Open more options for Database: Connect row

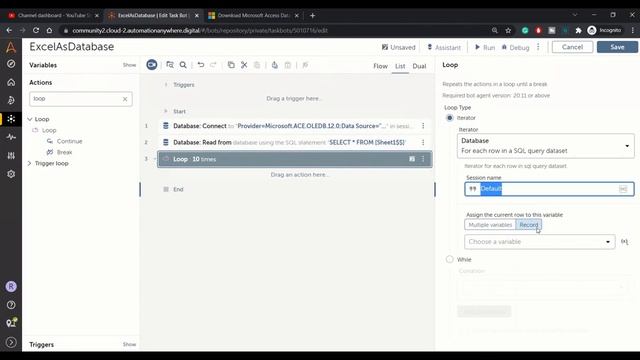coord(423,126)
